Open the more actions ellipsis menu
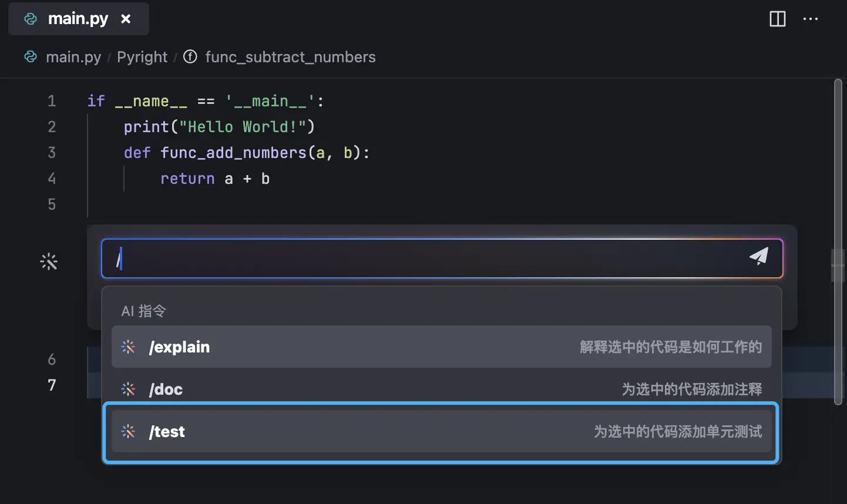 click(x=811, y=19)
